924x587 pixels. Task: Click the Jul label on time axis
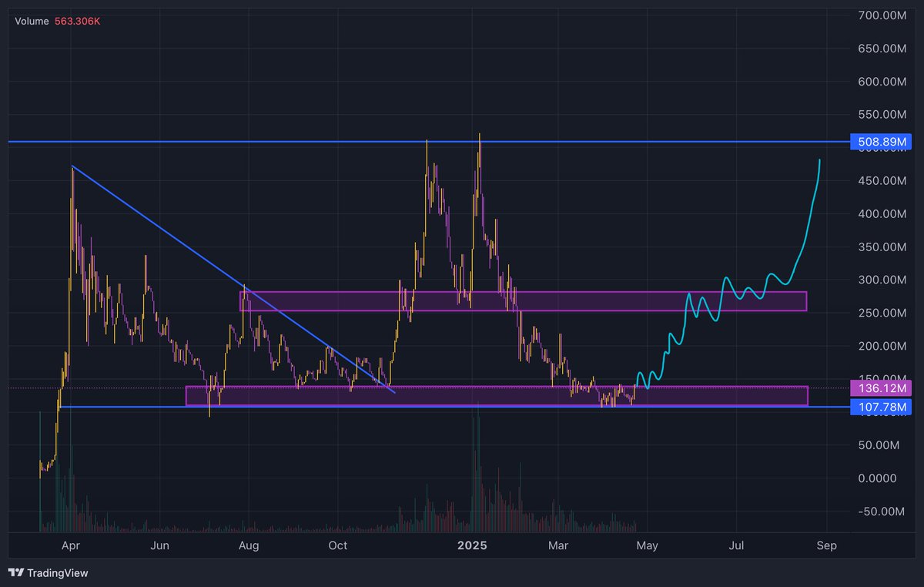click(736, 546)
